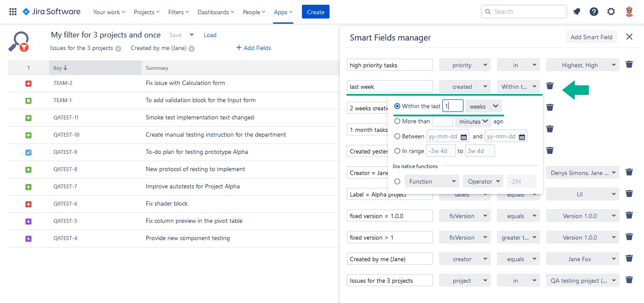Open the Function dropdown under Jira native functions
The image size is (644, 303).
[431, 181]
